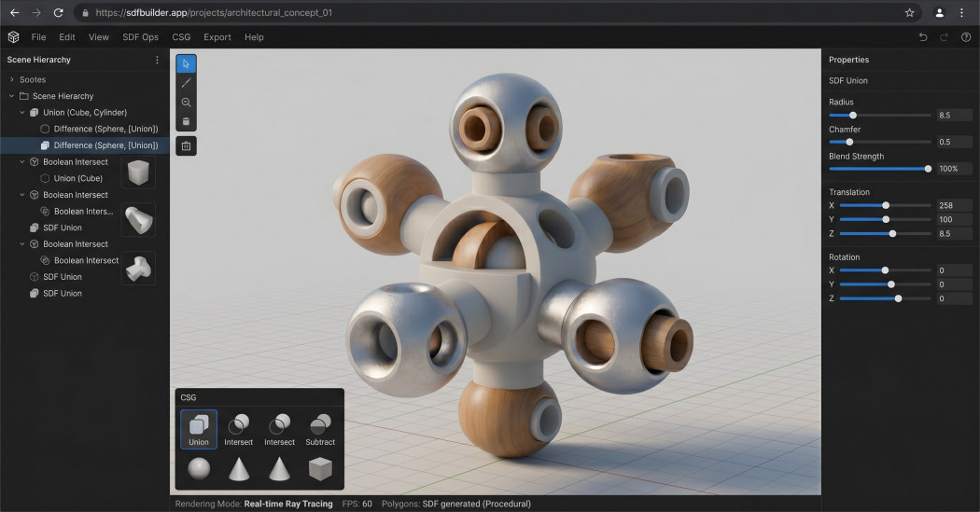Click the Translation Y field 100

(954, 220)
